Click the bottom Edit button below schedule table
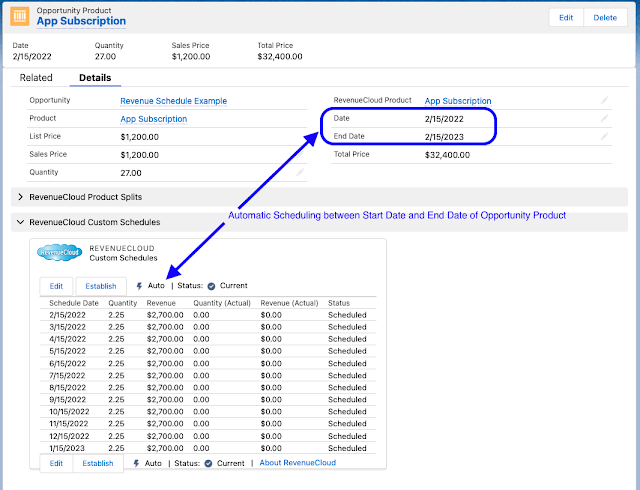The height and width of the screenshot is (490, 640). [x=56, y=463]
